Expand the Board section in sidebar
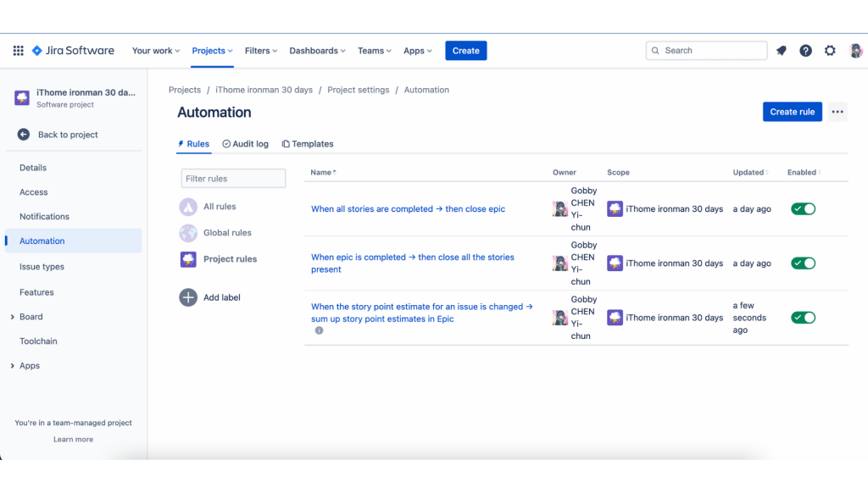 tap(12, 317)
